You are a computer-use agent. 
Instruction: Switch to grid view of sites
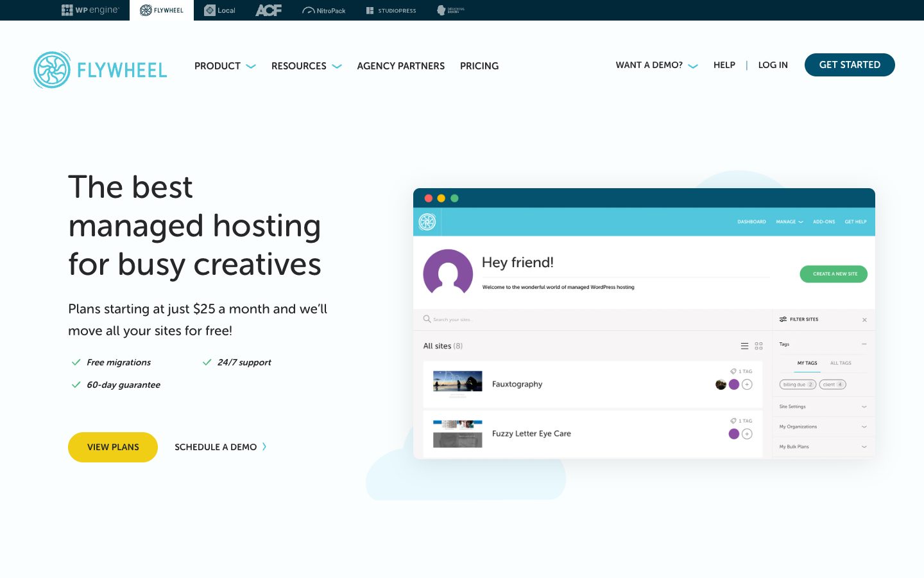(758, 346)
